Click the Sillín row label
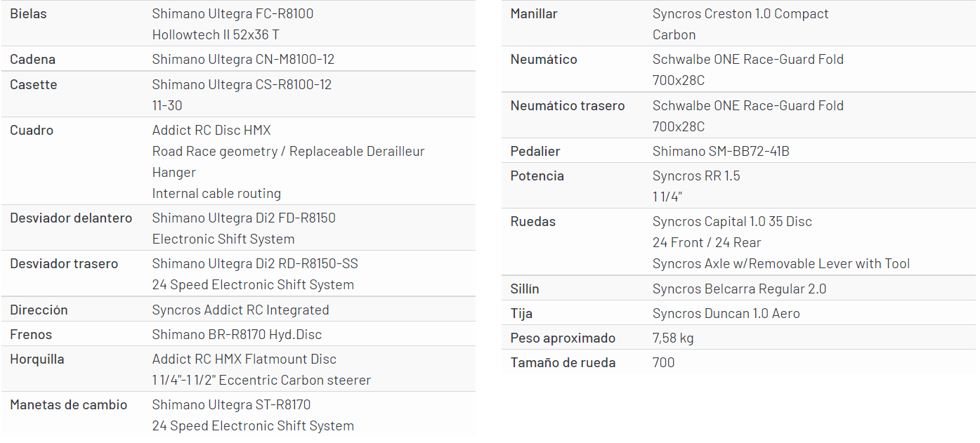Screen dimensions: 980x443 [x=525, y=289]
